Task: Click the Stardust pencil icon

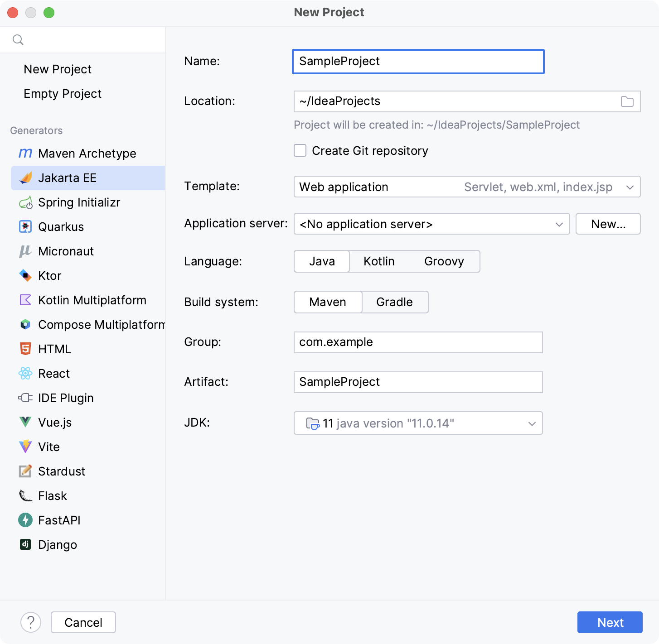Action: point(25,471)
